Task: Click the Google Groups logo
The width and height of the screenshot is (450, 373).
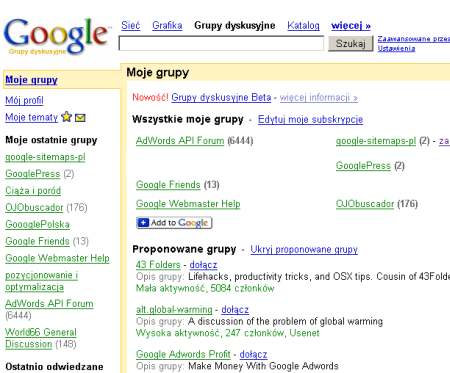Action: 57,36
